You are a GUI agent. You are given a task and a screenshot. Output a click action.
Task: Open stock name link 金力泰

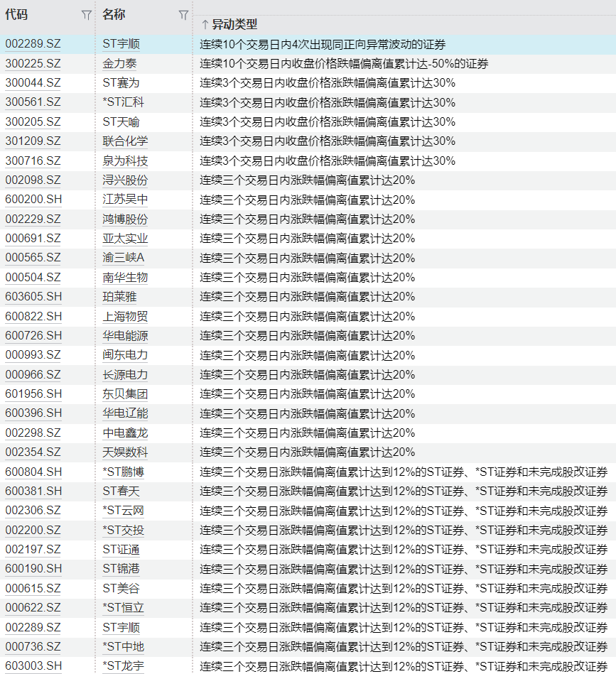pyautogui.click(x=119, y=64)
